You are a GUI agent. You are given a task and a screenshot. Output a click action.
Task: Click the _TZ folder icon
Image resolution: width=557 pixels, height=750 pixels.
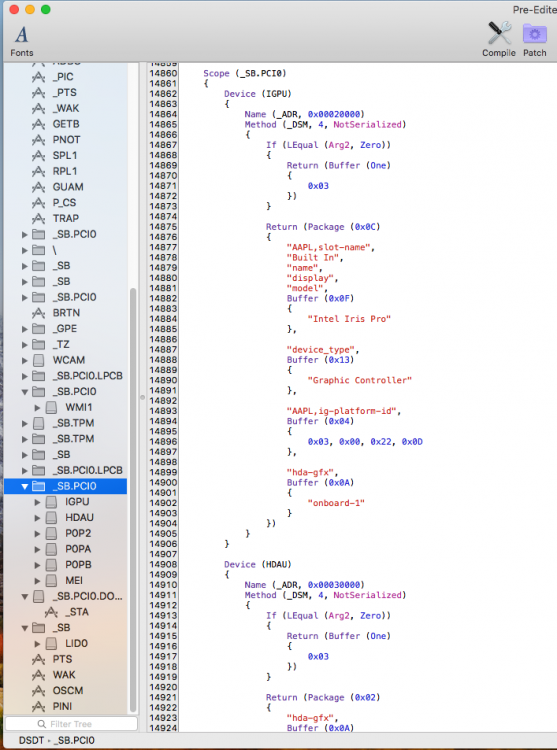39,344
